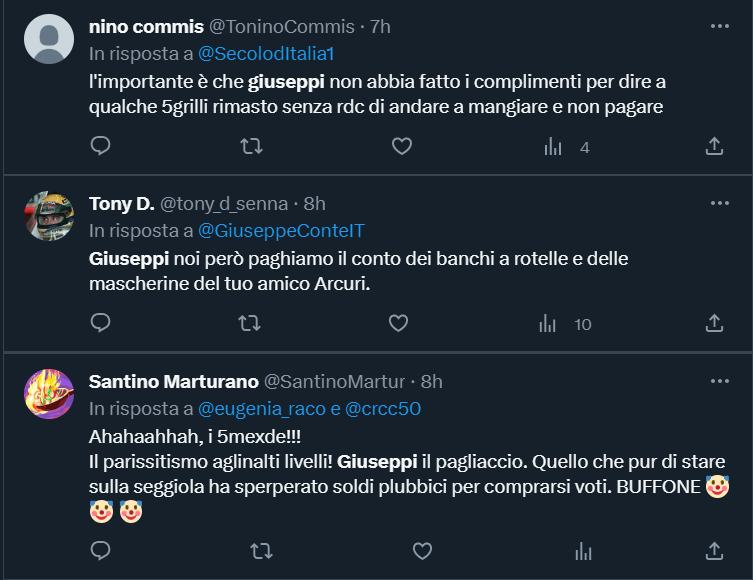Share nino commis's tweet
This screenshot has width=753, height=580.
click(x=714, y=147)
